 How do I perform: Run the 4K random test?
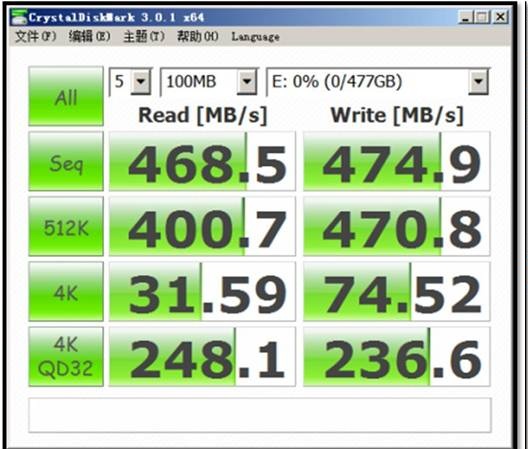66,291
